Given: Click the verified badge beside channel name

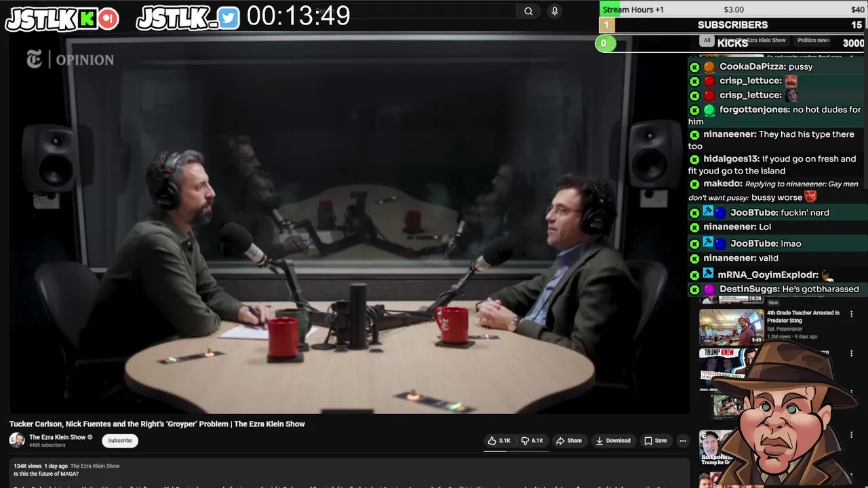Looking at the screenshot, I should [90, 437].
